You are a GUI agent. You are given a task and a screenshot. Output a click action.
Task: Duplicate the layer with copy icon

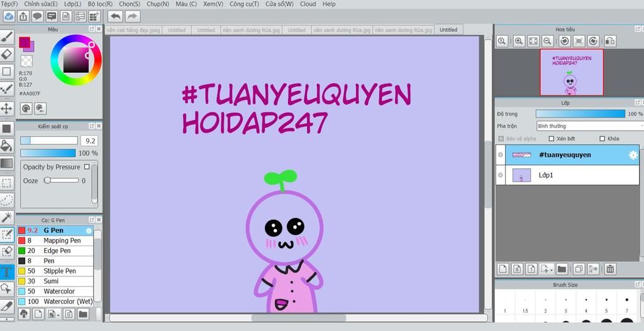pyautogui.click(x=579, y=269)
